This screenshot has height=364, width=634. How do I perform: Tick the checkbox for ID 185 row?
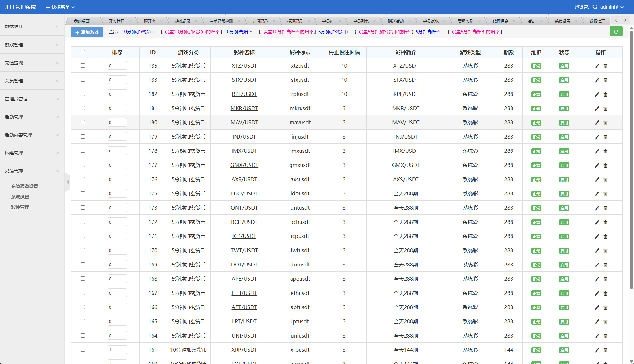tap(83, 66)
